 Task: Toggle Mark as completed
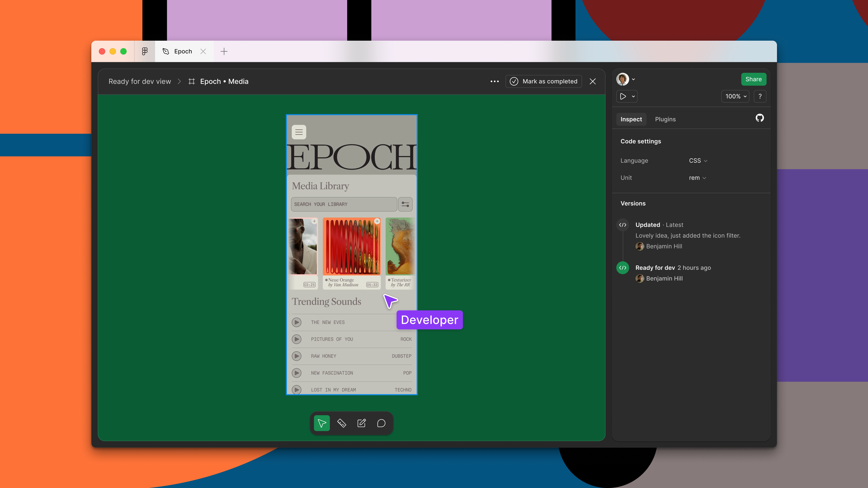[543, 82]
